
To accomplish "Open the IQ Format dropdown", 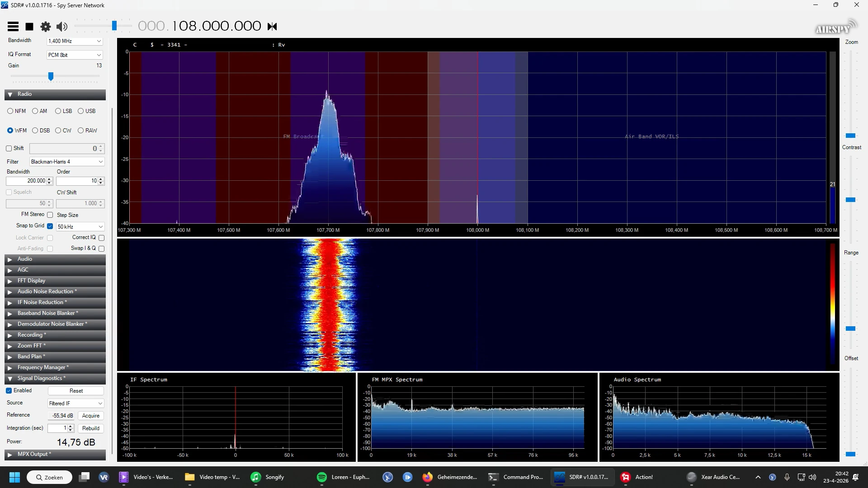I will [75, 55].
